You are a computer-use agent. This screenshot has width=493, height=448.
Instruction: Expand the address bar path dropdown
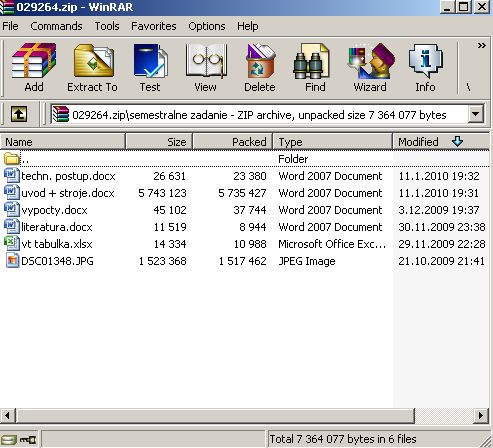click(475, 114)
